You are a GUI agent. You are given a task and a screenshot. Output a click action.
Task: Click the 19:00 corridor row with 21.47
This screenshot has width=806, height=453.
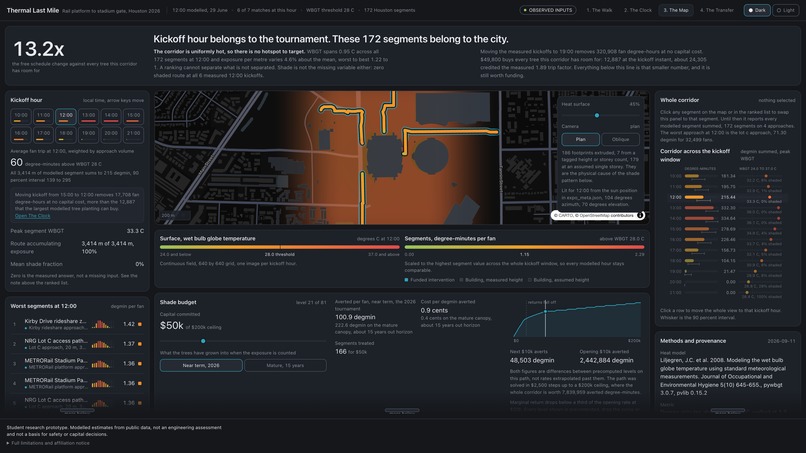pos(727,271)
